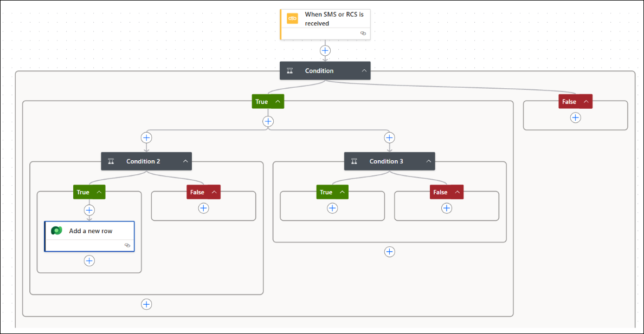
Task: Click the Condition card's condition icon
Action: click(x=290, y=70)
